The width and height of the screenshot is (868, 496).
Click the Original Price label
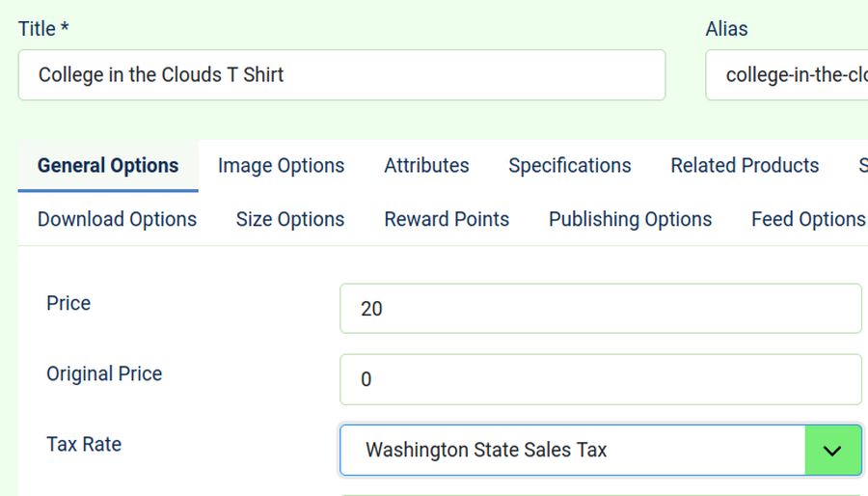point(104,374)
